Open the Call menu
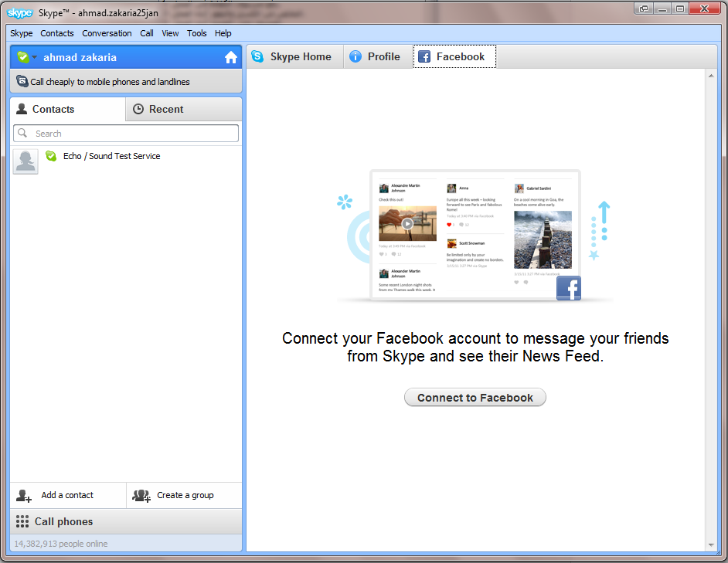 tap(147, 33)
